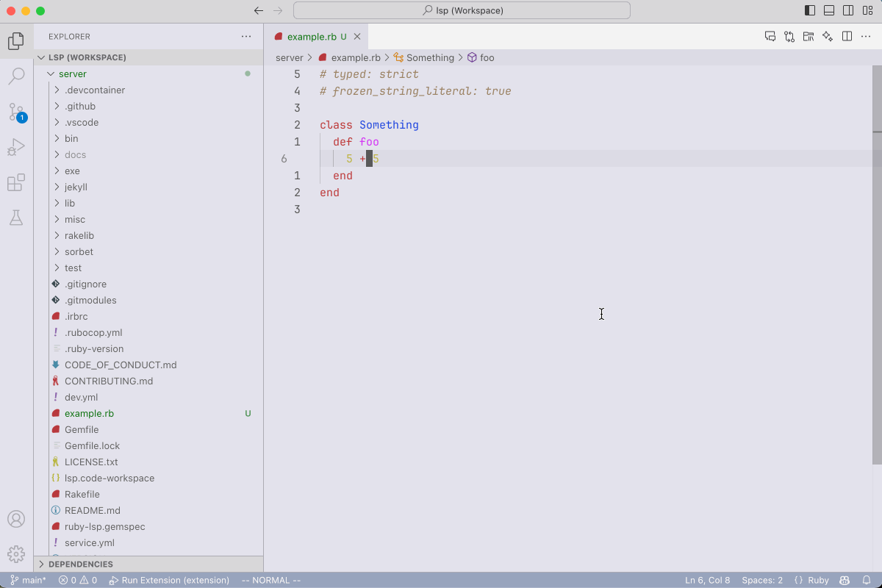Click the compare changes icon in editor toolbar
The width and height of the screenshot is (882, 588).
[x=789, y=36]
